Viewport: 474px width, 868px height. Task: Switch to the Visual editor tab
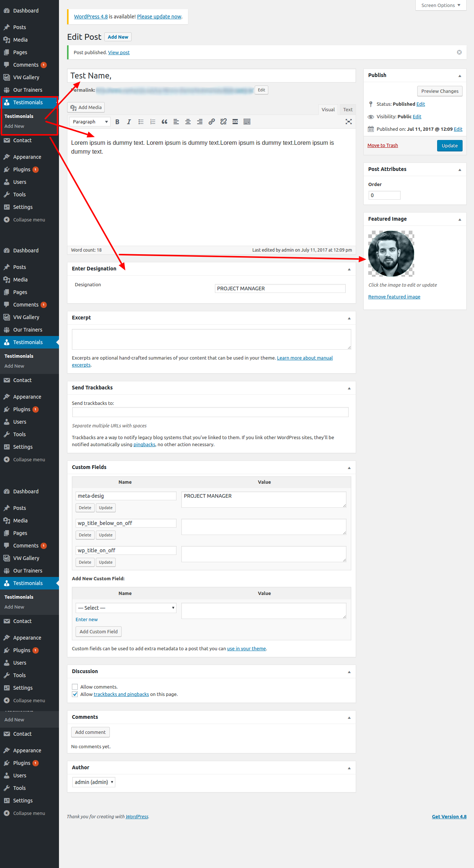(x=328, y=109)
